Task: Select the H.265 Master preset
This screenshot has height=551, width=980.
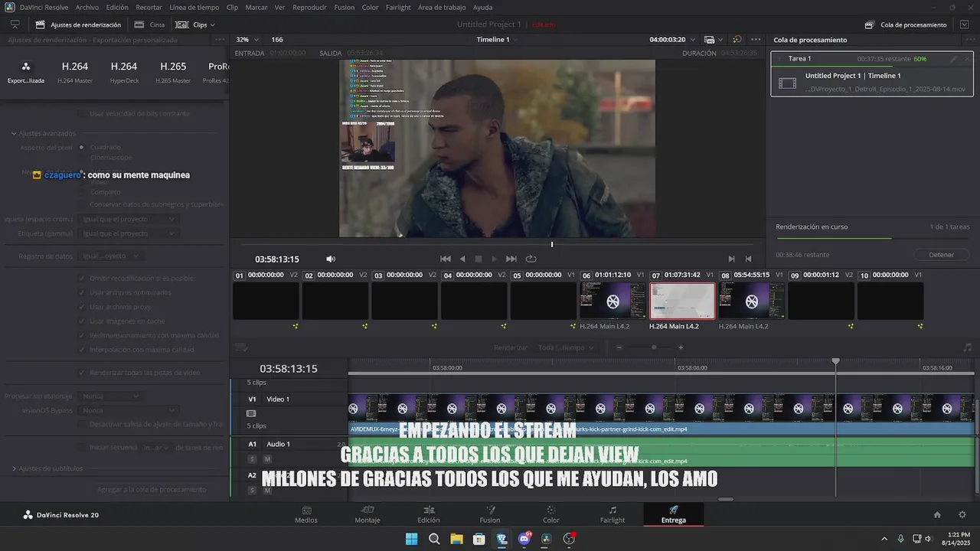Action: coord(173,72)
